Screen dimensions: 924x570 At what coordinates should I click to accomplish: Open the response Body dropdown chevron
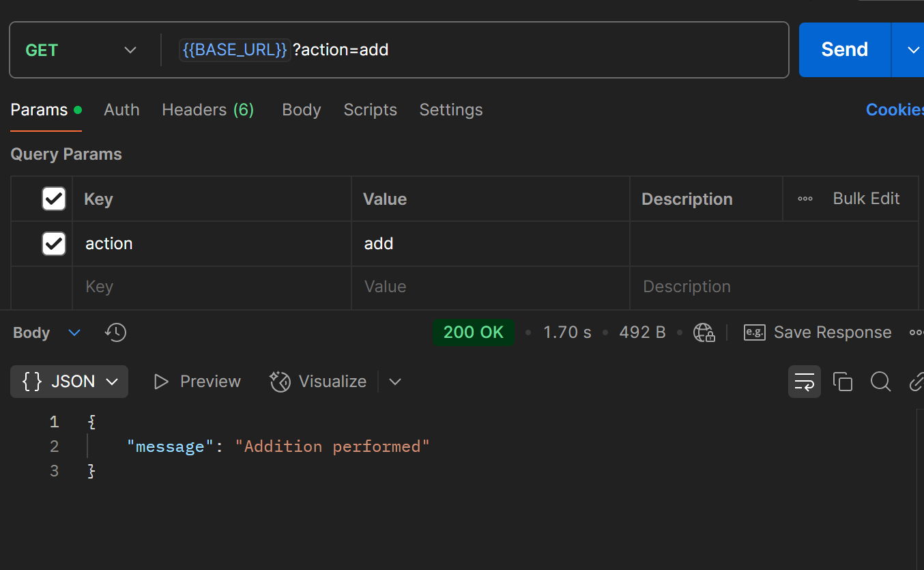tap(74, 332)
